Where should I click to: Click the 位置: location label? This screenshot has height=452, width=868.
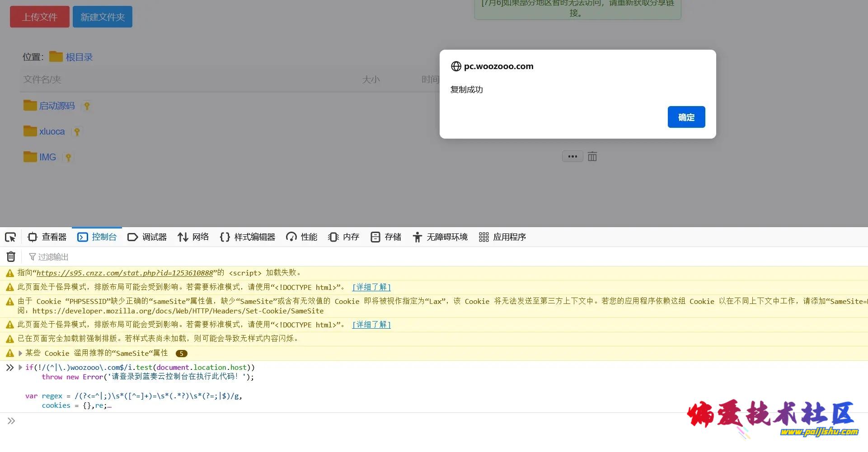33,57
